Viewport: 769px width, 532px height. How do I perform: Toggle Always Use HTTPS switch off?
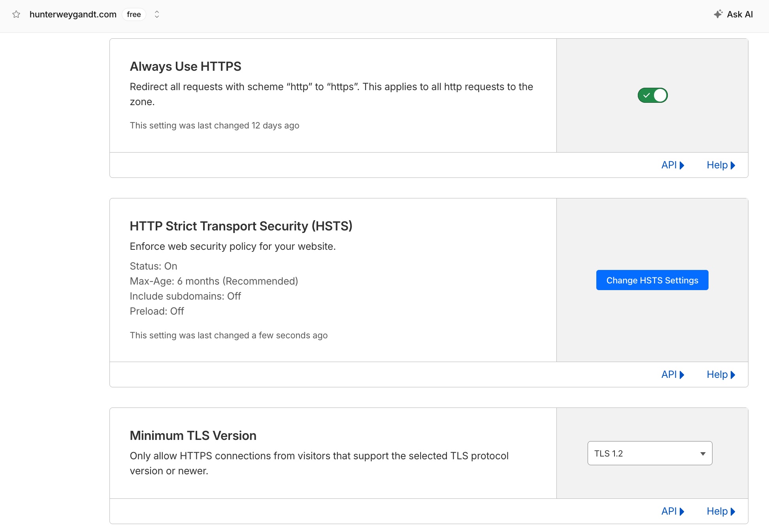coord(652,95)
